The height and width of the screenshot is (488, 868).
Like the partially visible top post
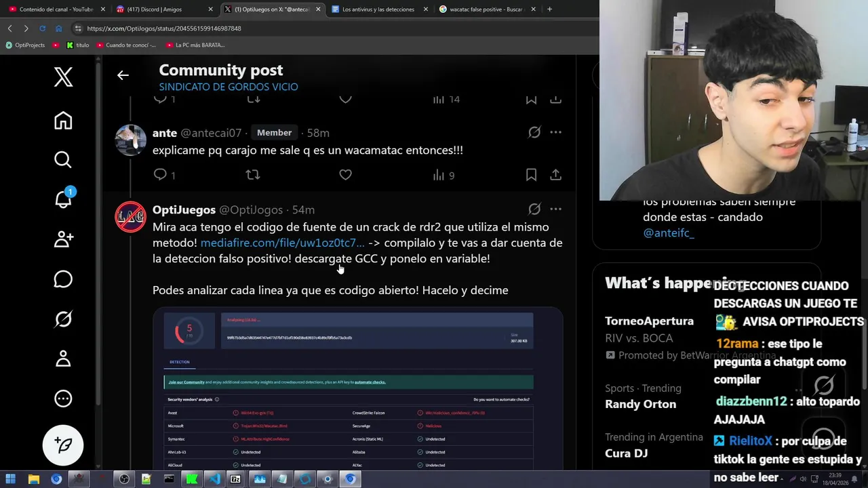pyautogui.click(x=345, y=99)
